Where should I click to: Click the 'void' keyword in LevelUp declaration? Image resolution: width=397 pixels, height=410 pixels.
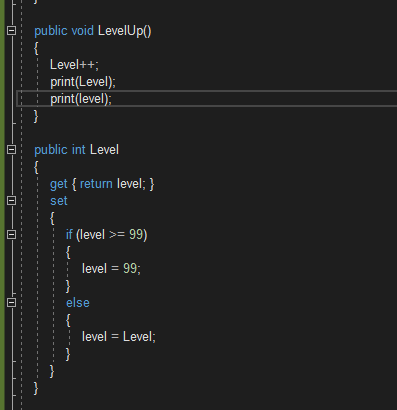pyautogui.click(x=83, y=31)
